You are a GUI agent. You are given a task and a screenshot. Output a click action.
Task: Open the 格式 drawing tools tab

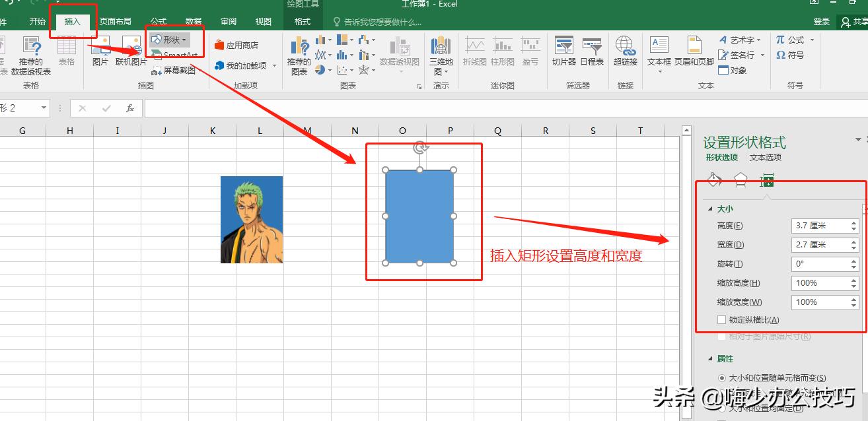tap(303, 22)
